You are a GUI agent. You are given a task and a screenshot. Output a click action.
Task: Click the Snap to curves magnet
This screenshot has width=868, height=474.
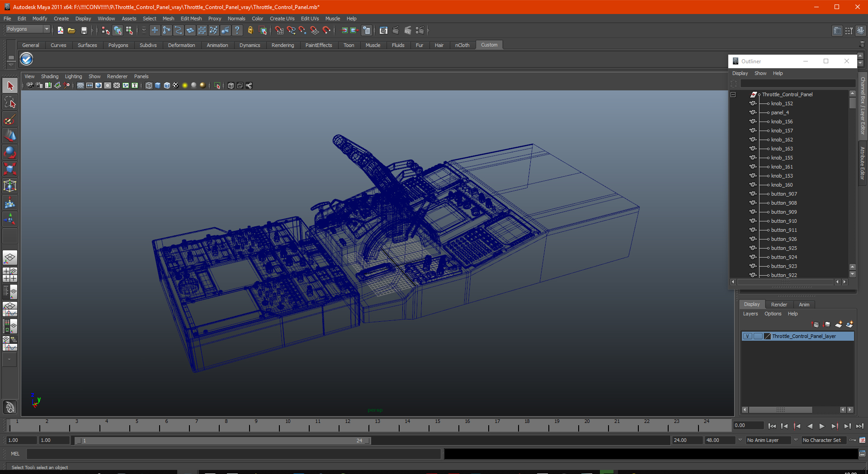click(291, 30)
